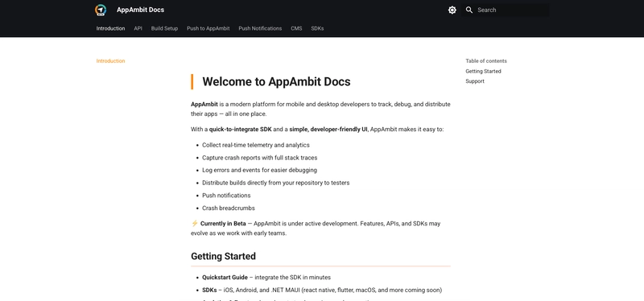644x301 pixels.
Task: Click the 'Push notifications' bullet text
Action: point(226,195)
